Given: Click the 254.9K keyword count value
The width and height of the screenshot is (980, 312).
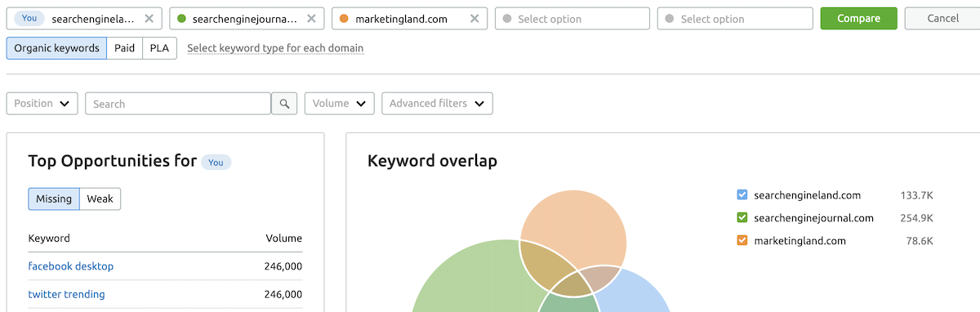Looking at the screenshot, I should (915, 218).
